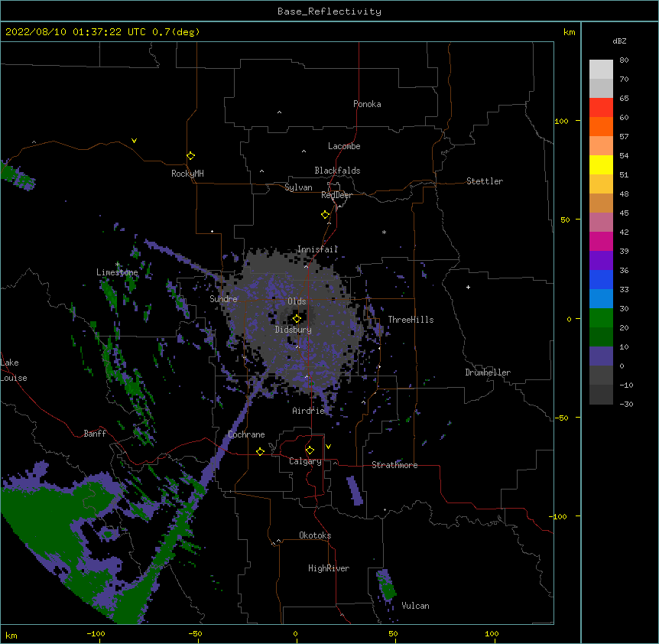Click the yellow diamond marker above RockyMH
Image resolution: width=659 pixels, height=644 pixels.
click(190, 156)
